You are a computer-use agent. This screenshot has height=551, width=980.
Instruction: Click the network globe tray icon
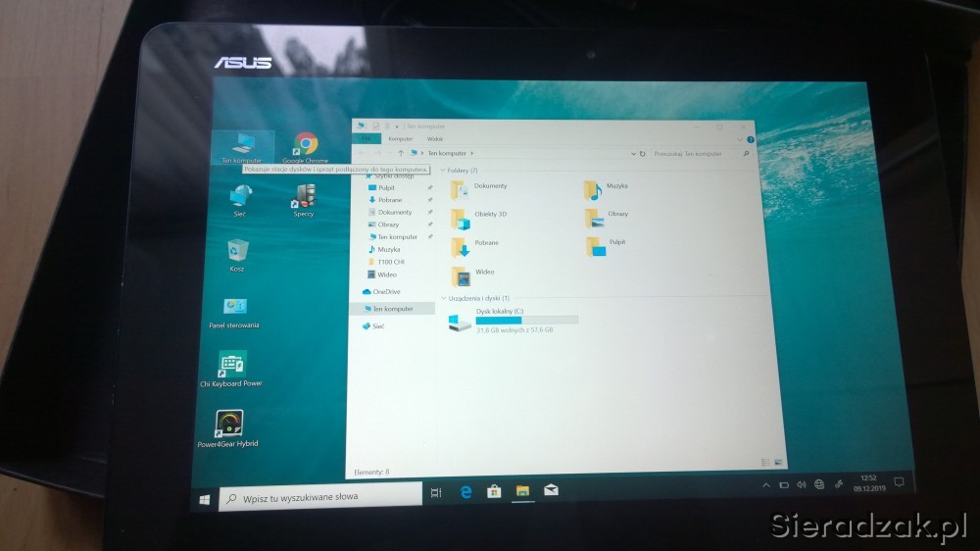coord(818,484)
